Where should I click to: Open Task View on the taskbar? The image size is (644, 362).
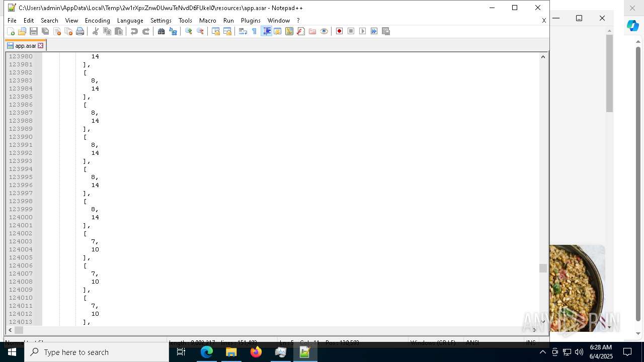tap(181, 352)
